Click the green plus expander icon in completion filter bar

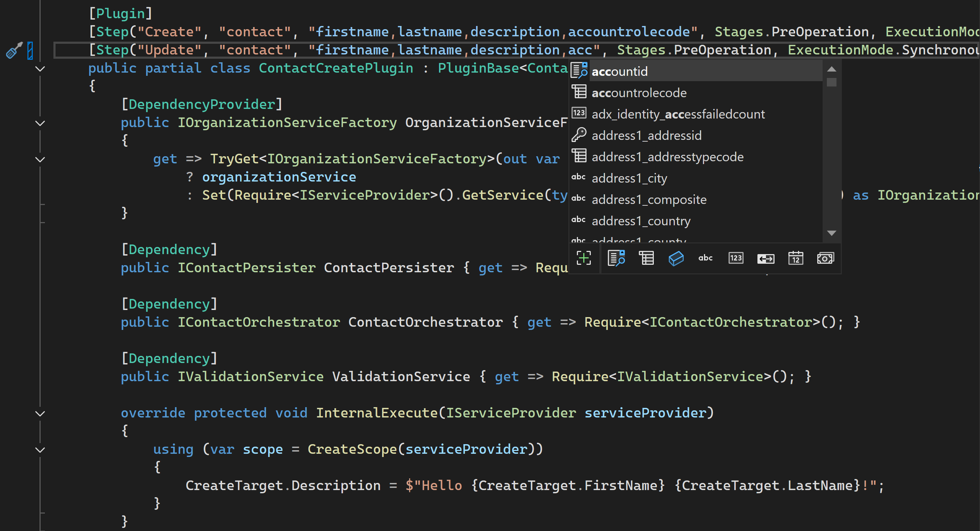(584, 258)
